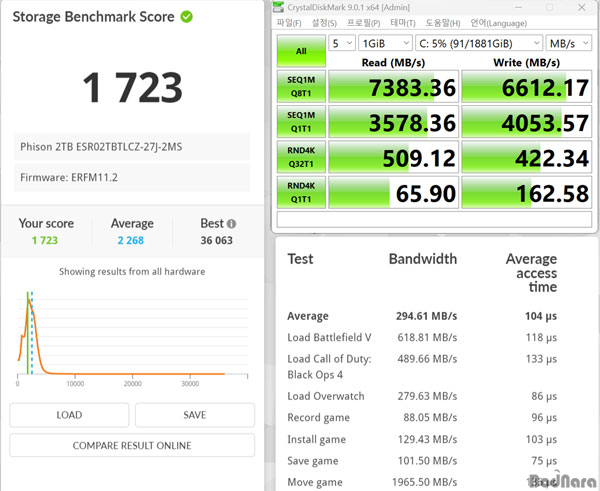
Task: Change the MB/s unit dropdown
Action: point(572,43)
